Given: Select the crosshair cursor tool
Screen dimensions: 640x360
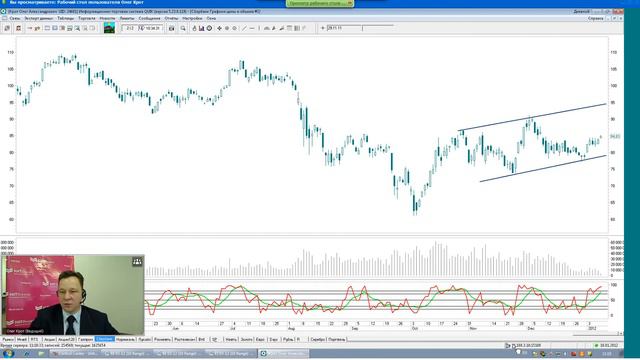Looking at the screenshot, I should coord(219,28).
